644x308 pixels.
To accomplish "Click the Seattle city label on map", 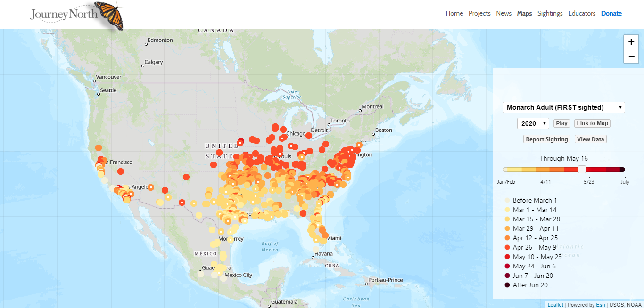I will (x=108, y=90).
